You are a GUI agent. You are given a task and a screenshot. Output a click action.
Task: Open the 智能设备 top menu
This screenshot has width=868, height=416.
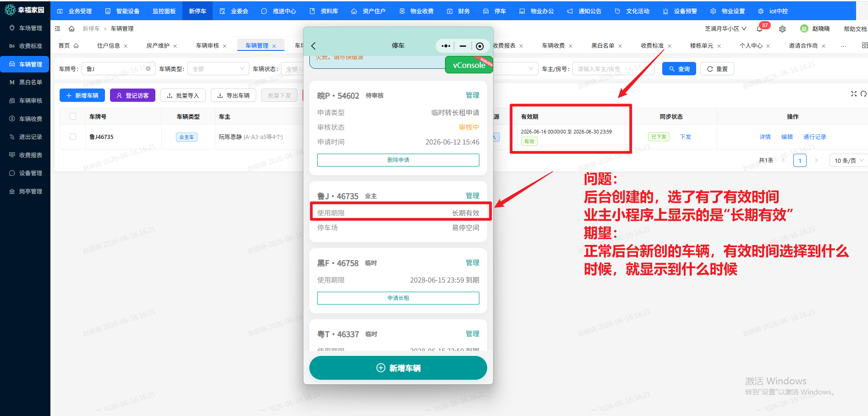(x=122, y=11)
